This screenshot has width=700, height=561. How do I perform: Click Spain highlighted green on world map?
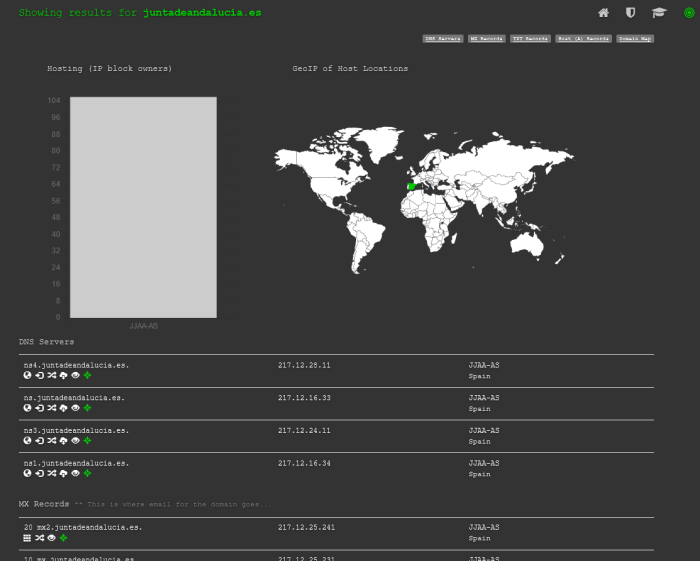tap(411, 187)
